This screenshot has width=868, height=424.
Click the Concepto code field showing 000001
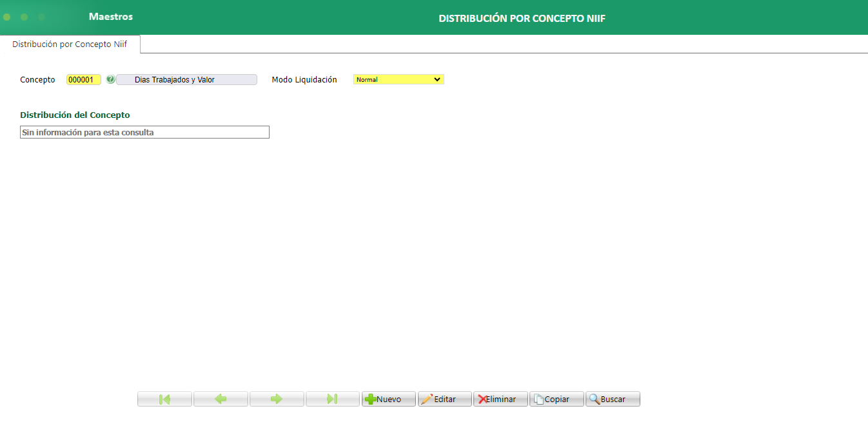(83, 79)
